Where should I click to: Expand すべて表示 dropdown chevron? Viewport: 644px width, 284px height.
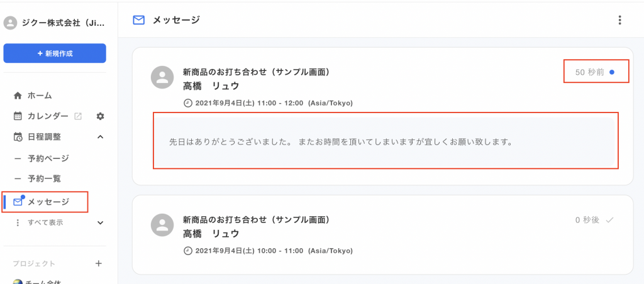click(x=100, y=222)
